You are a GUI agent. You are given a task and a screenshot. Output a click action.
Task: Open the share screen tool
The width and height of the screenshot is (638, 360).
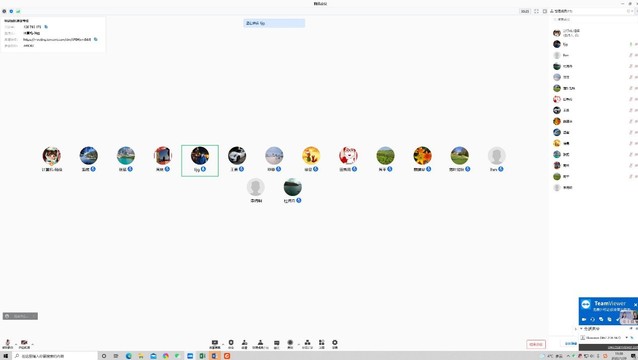pyautogui.click(x=215, y=344)
